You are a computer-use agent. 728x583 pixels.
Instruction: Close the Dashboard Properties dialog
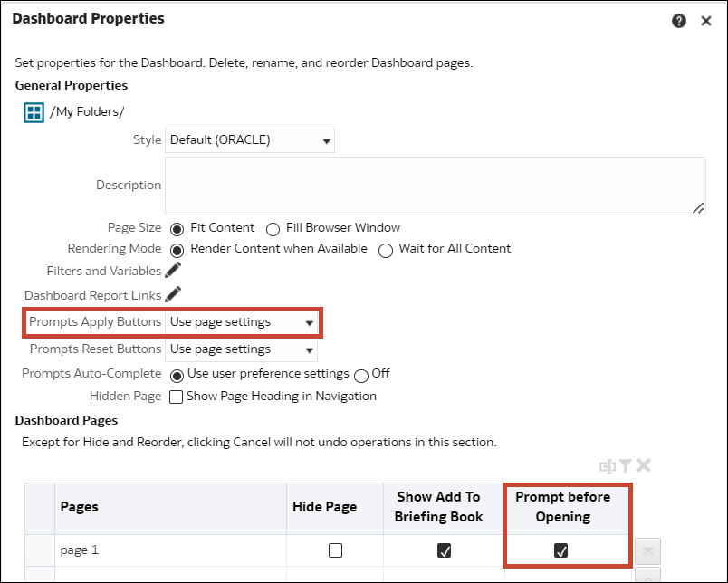coord(706,21)
